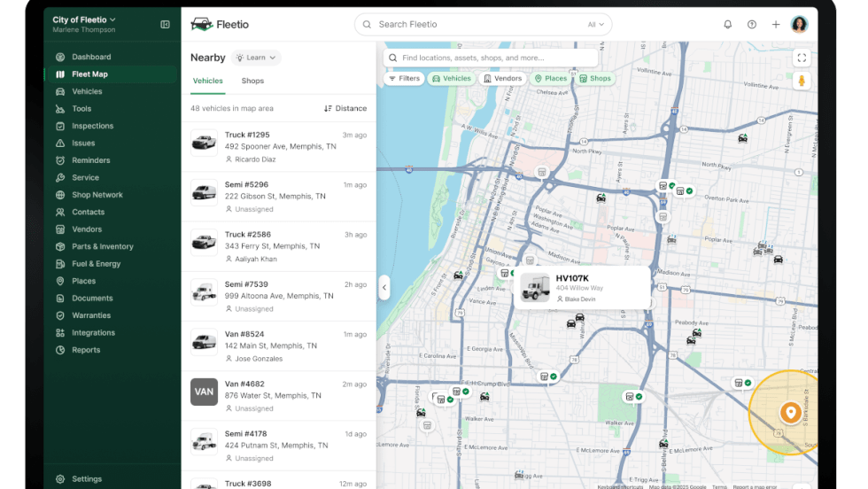868x489 pixels.
Task: Click the Street View pegman icon
Action: [802, 81]
